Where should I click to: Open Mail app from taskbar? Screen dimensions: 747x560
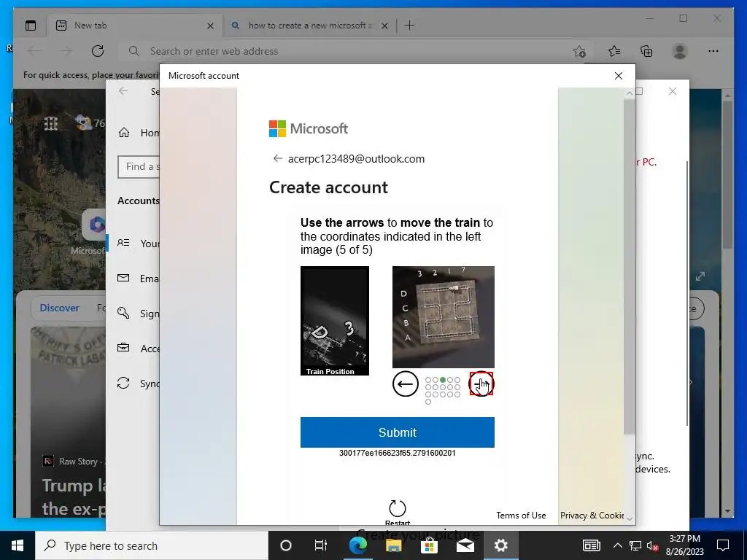(x=465, y=545)
